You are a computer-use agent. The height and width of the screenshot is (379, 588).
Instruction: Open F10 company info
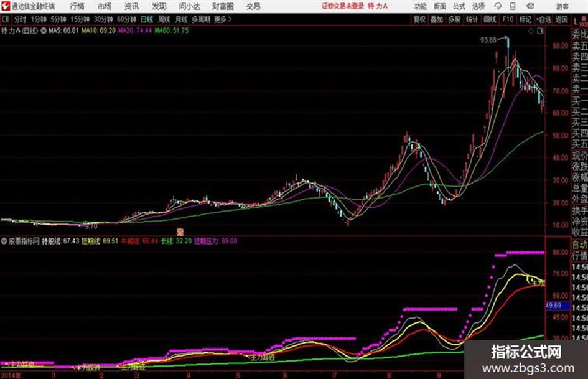coord(508,19)
